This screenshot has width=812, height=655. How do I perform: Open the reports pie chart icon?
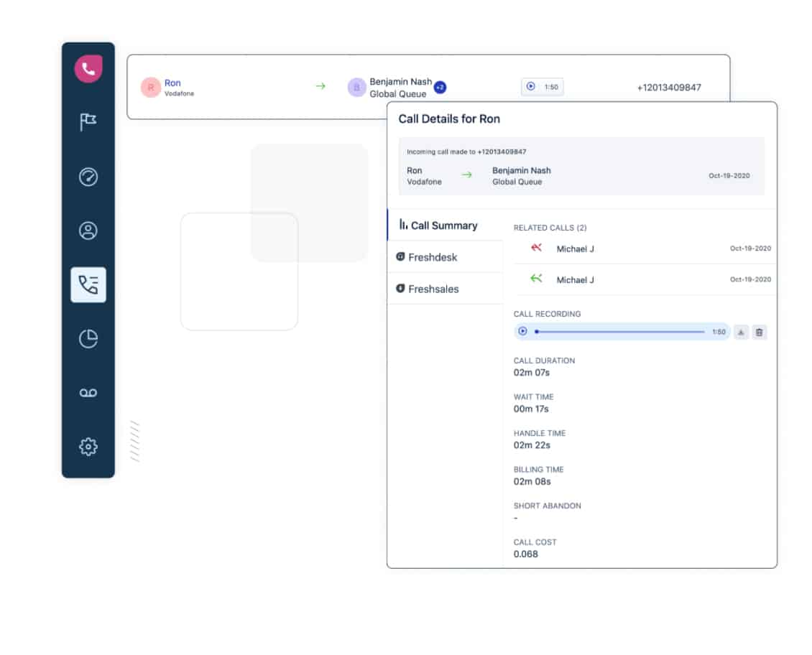(88, 339)
